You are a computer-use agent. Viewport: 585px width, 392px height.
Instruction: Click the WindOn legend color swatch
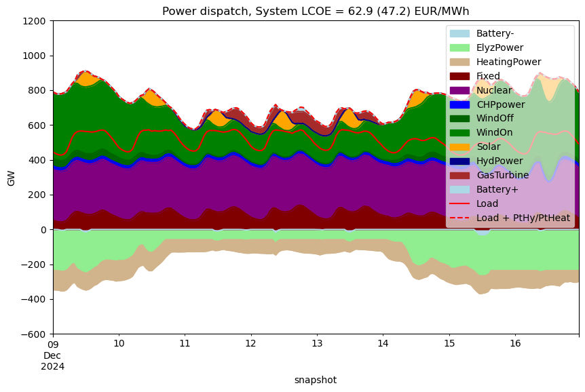pyautogui.click(x=459, y=133)
